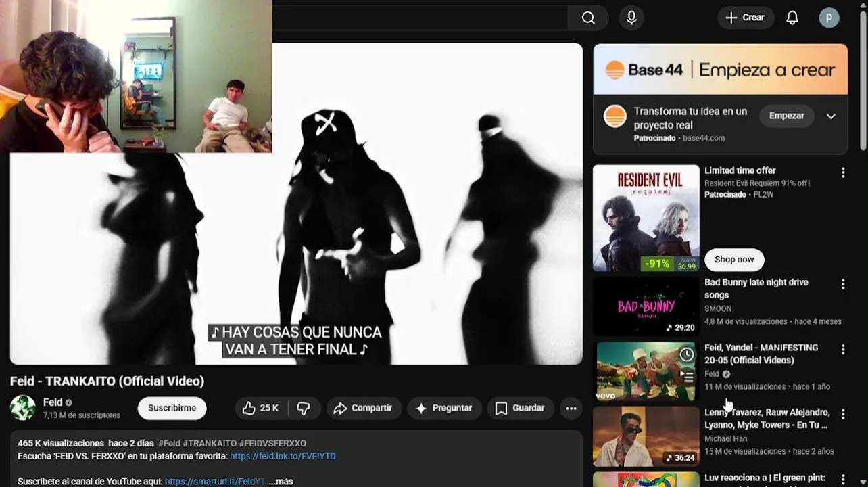The height and width of the screenshot is (487, 868).
Task: Click the video player area
Action: [296, 204]
